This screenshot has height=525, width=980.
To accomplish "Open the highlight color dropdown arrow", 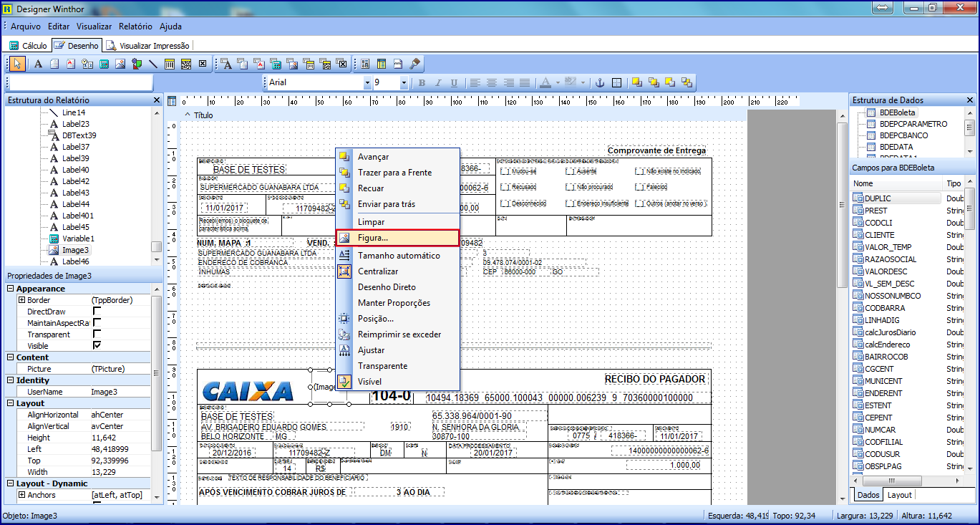I will point(583,82).
